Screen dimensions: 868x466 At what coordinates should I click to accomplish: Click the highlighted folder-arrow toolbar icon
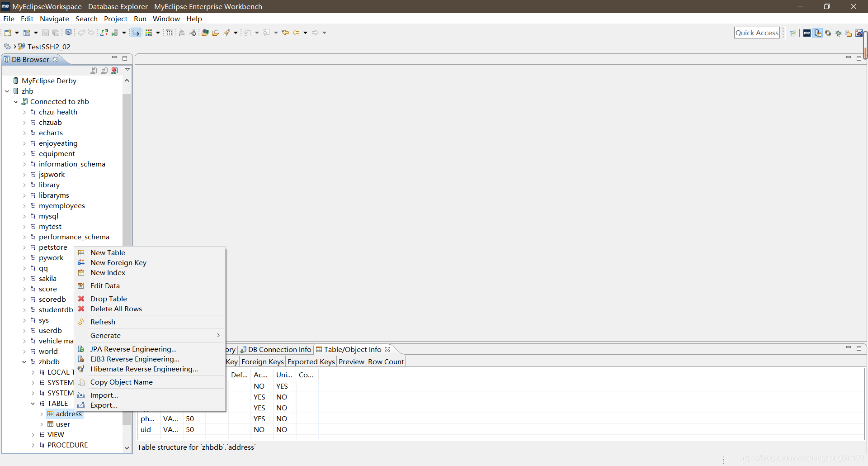tap(136, 33)
